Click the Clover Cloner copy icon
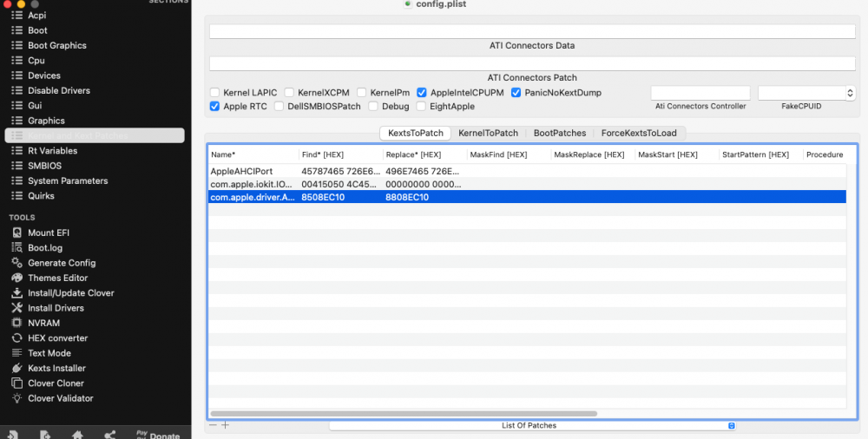Viewport: 868px width, 439px height. (x=17, y=383)
